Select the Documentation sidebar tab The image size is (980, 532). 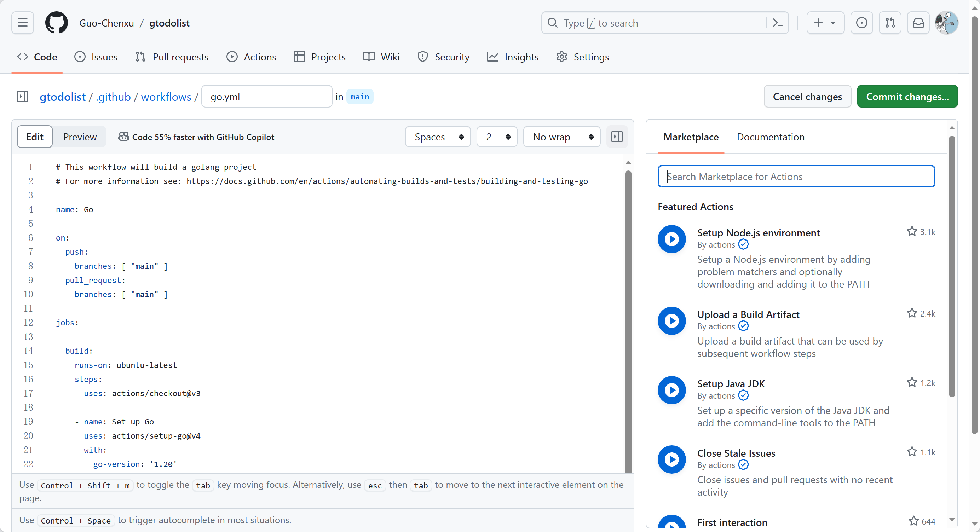771,137
